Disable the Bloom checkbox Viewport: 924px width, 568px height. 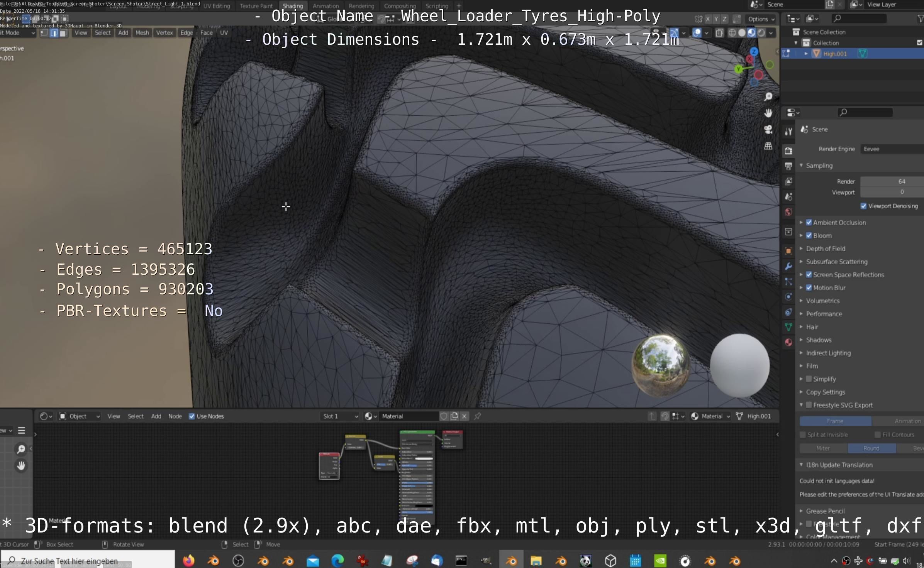point(809,235)
